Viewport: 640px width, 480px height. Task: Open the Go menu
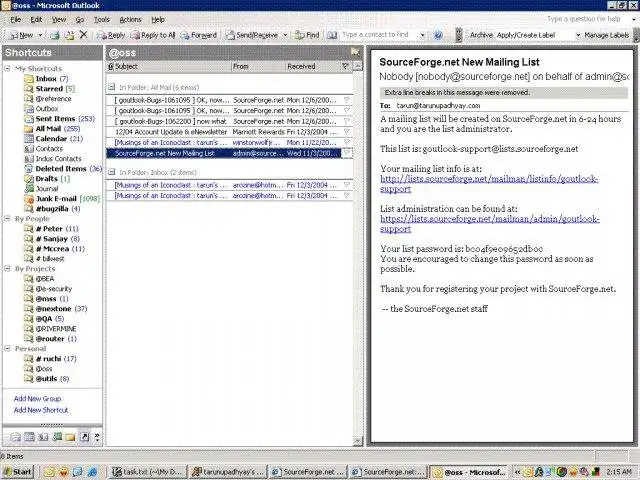80,19
